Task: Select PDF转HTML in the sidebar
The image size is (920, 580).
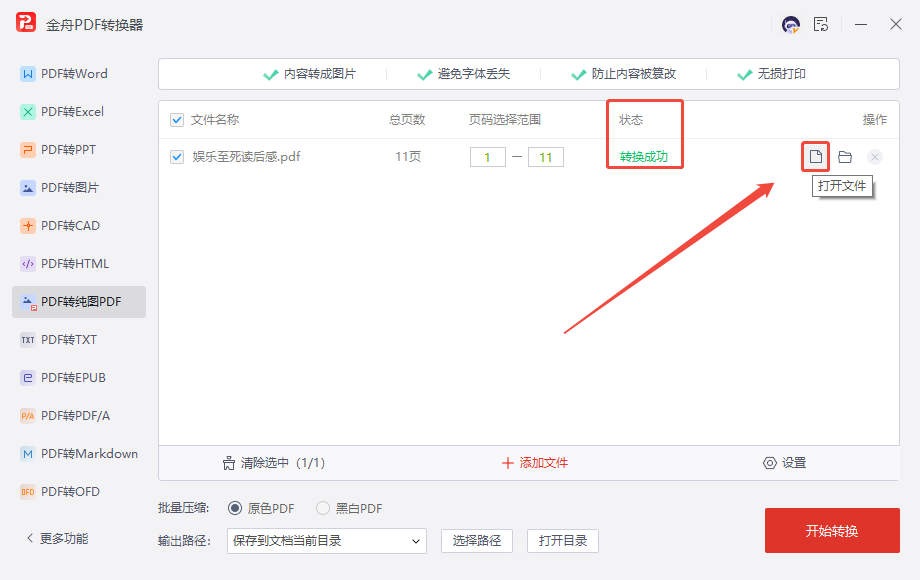Action: point(79,264)
